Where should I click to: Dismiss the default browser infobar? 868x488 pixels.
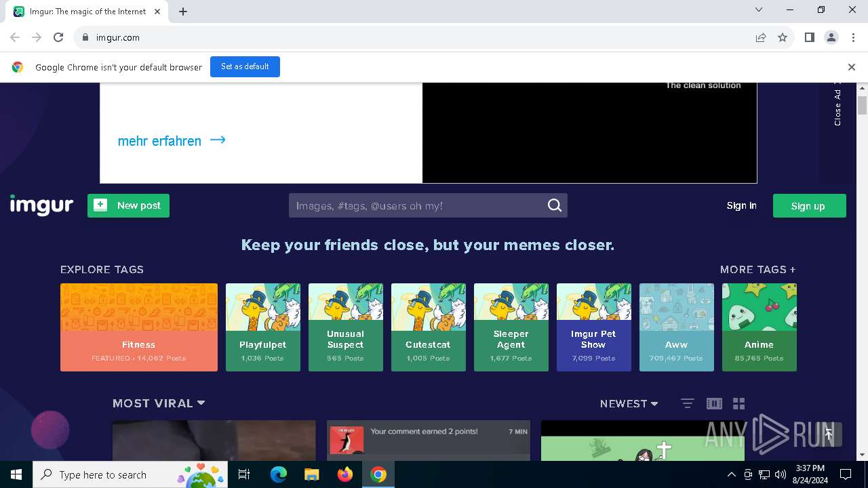[852, 67]
